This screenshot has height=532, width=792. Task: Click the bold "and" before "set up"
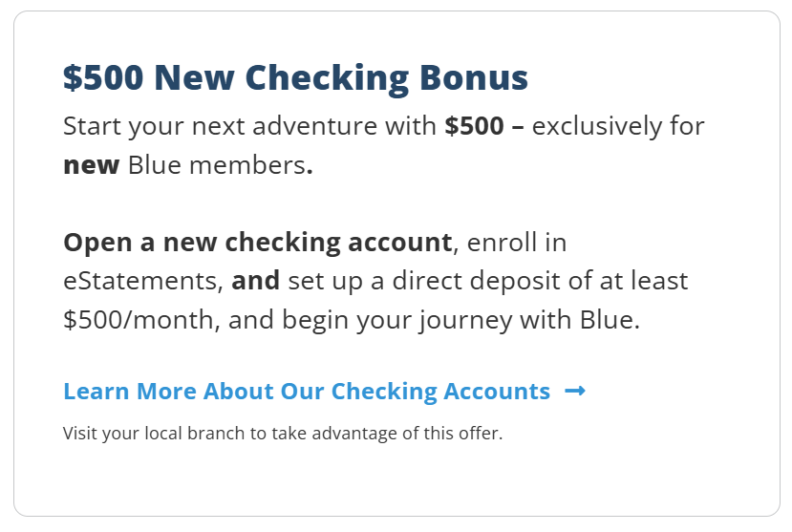pos(256,282)
